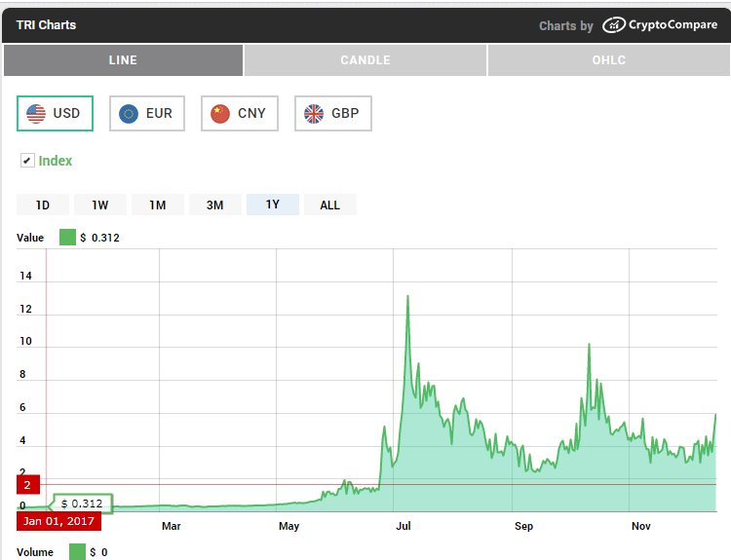
Task: Click the red price marker labeled 2
Action: coord(28,485)
